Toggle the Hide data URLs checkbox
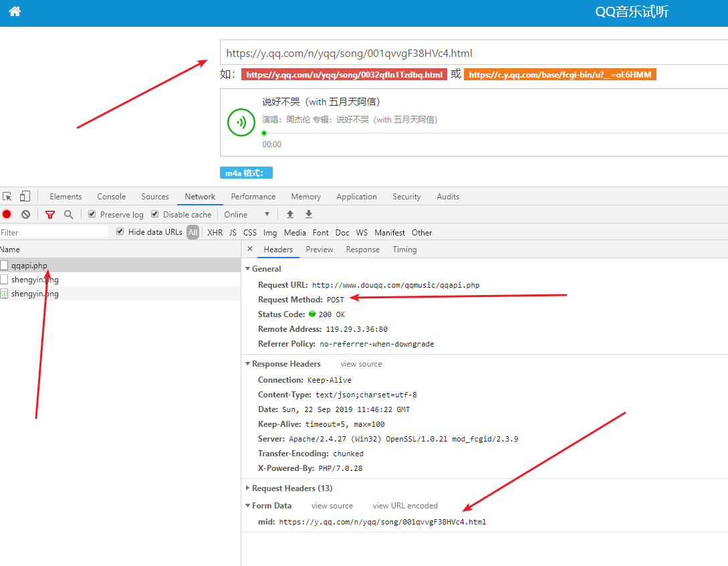Viewport: 728px width, 566px height. (120, 231)
